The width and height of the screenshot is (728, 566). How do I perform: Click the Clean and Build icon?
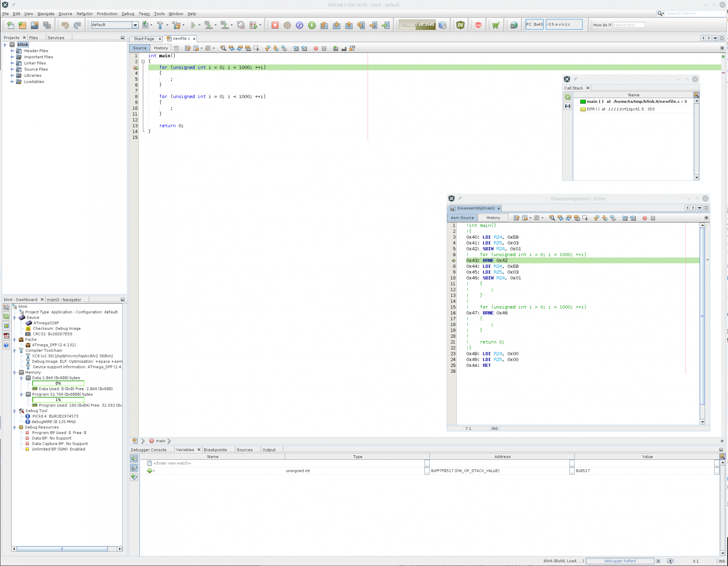pyautogui.click(x=176, y=25)
